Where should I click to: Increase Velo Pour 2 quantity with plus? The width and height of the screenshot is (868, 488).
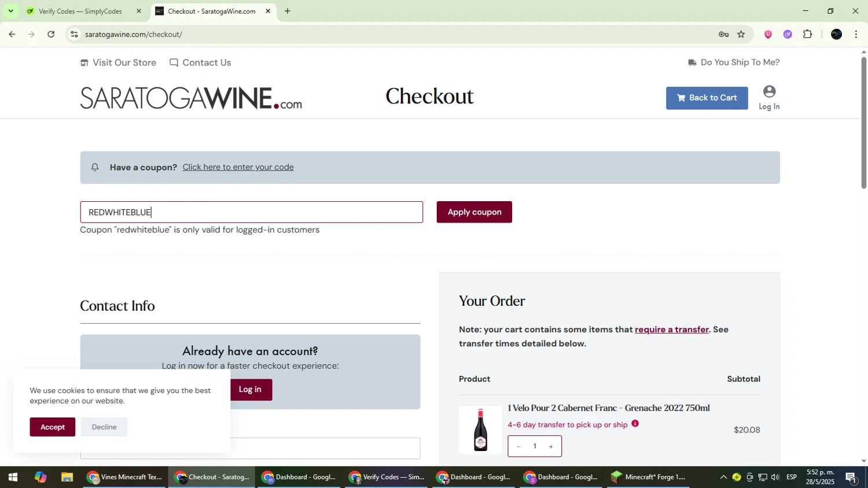(x=551, y=446)
